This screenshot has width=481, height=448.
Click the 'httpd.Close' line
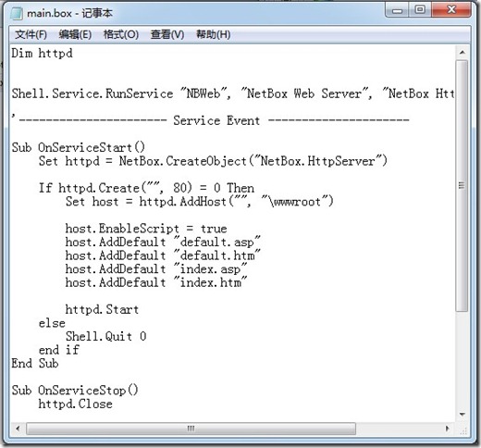(x=75, y=404)
